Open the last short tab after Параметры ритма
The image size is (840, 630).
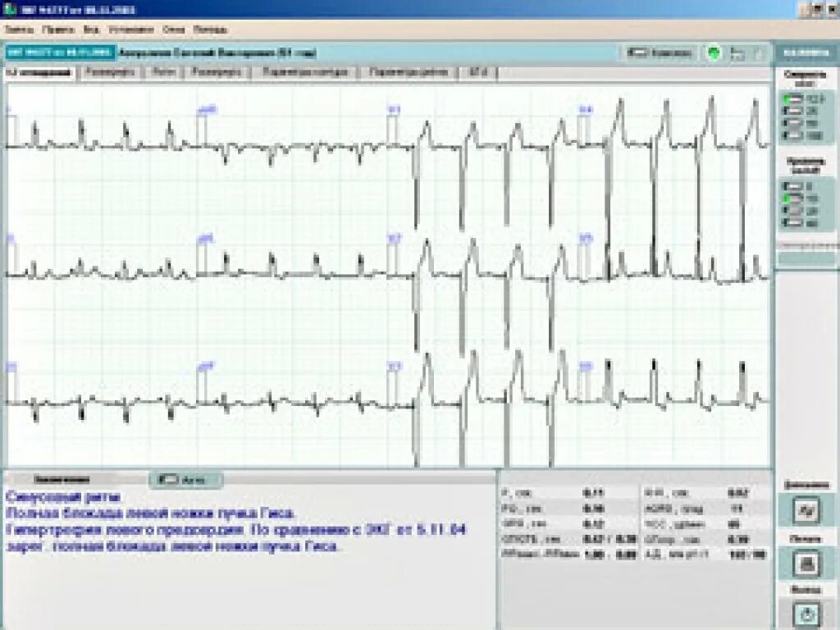(x=478, y=72)
